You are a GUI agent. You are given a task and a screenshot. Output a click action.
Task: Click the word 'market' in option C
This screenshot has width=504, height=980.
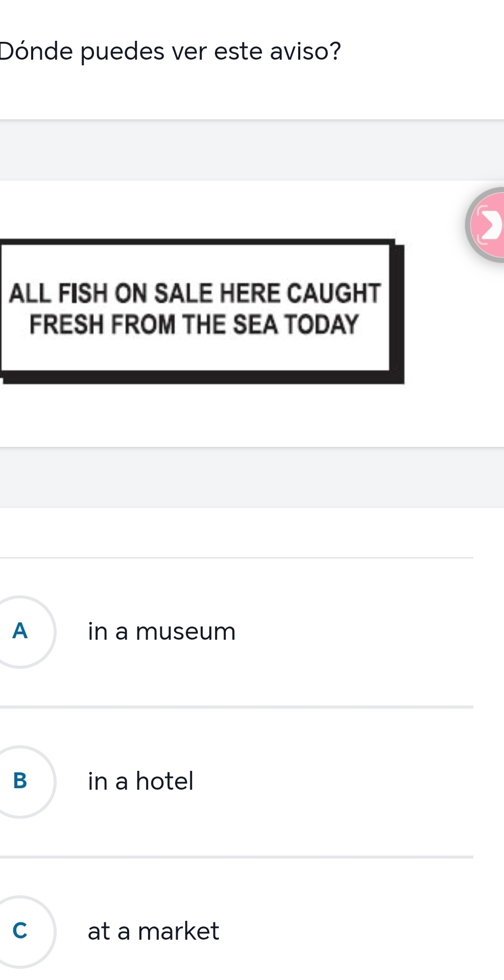[178, 931]
